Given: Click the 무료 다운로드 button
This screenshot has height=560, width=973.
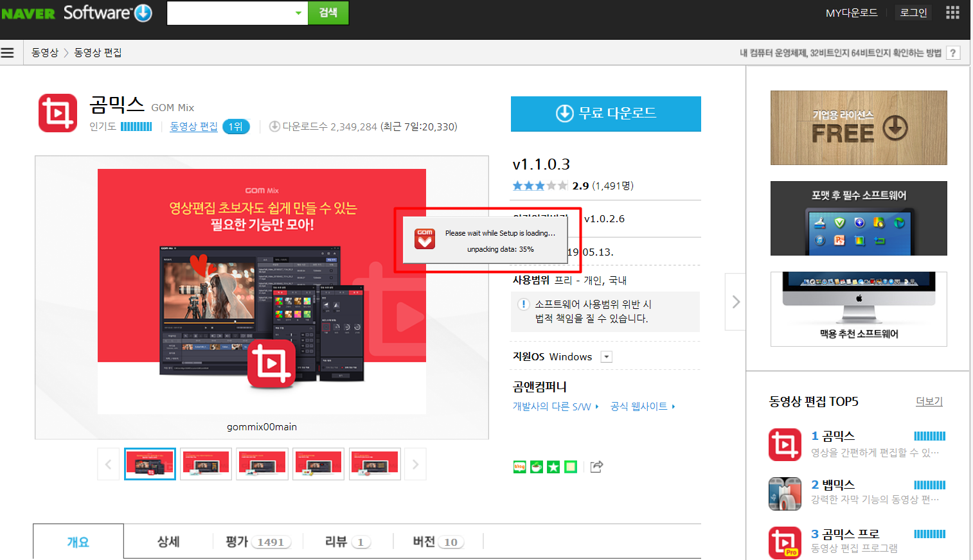Looking at the screenshot, I should pyautogui.click(x=606, y=114).
